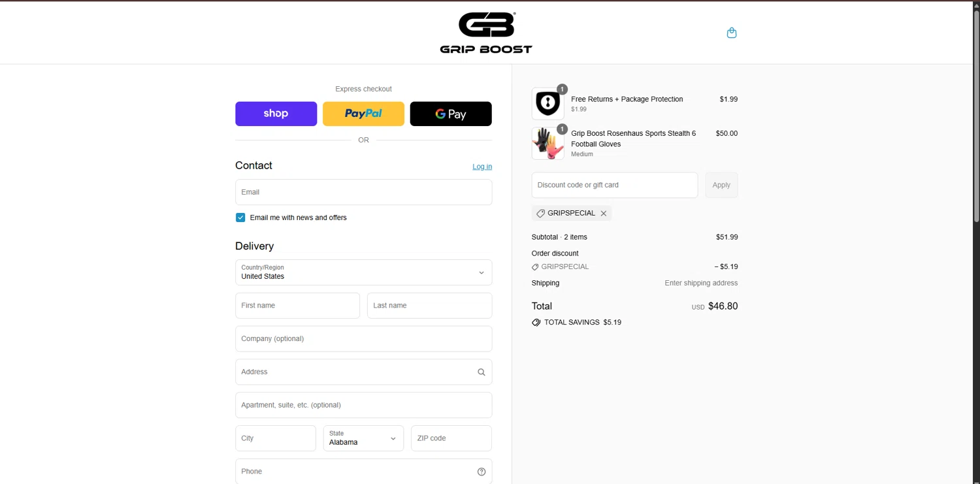Click the Apply discount button
Screen dimensions: 980x484
721,185
